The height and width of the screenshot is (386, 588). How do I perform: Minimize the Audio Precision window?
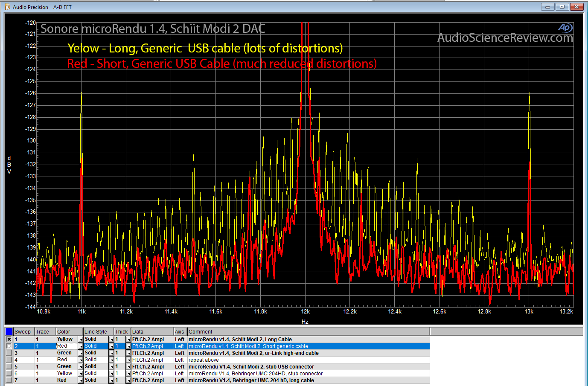tap(548, 7)
